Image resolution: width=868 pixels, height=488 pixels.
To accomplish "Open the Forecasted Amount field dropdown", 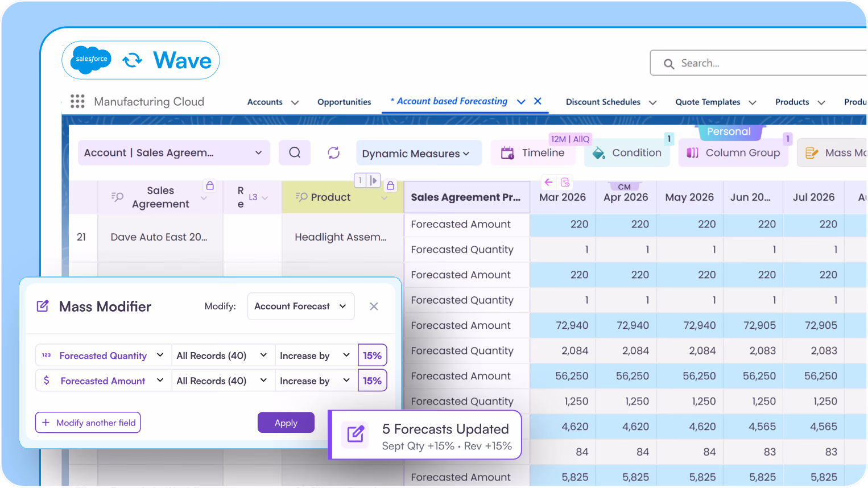I will click(103, 380).
